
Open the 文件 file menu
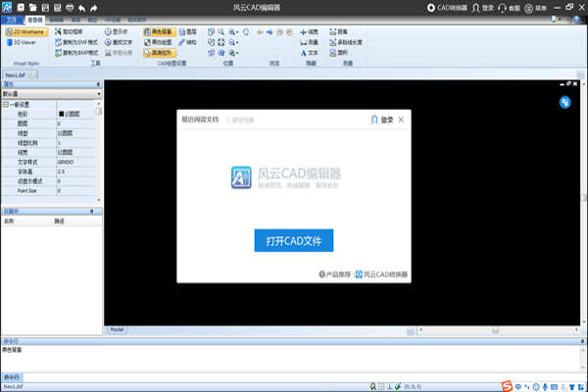[12, 20]
